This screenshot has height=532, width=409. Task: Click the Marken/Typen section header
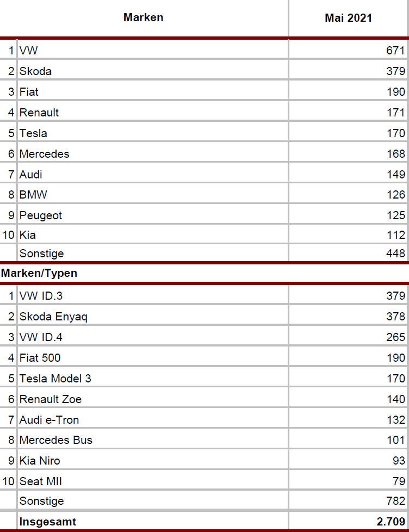39,273
